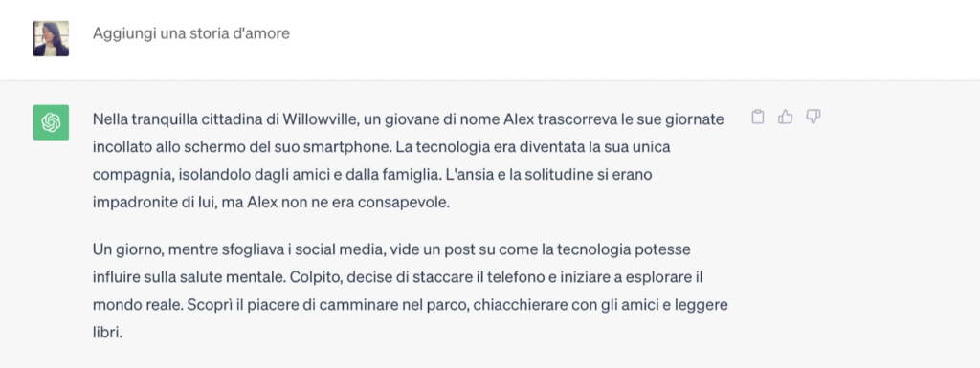Copy the response with the clipboard icon
The height and width of the screenshot is (368, 980).
758,117
